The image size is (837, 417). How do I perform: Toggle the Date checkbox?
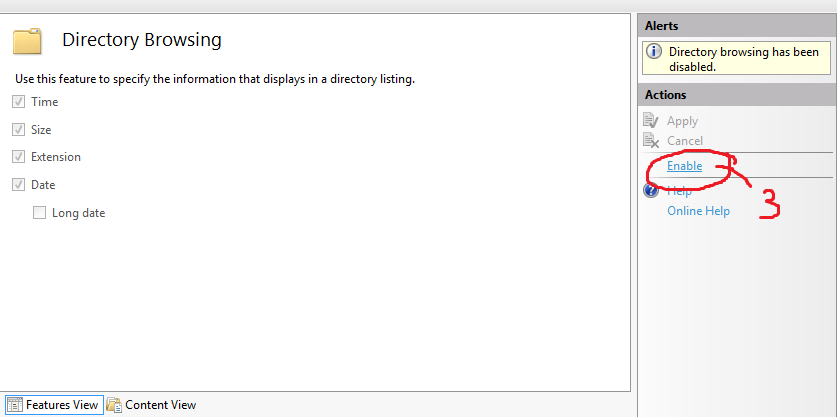pyautogui.click(x=19, y=185)
